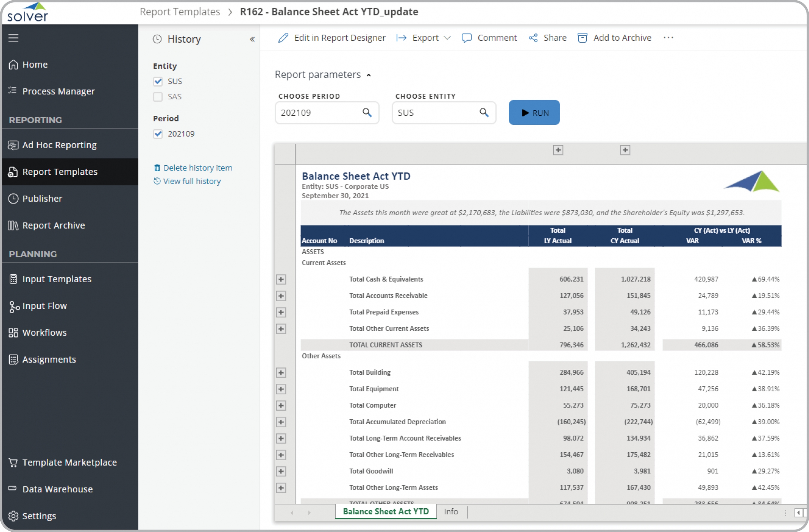809x532 pixels.
Task: Click search icon in Choose Period field
Action: pos(367,113)
